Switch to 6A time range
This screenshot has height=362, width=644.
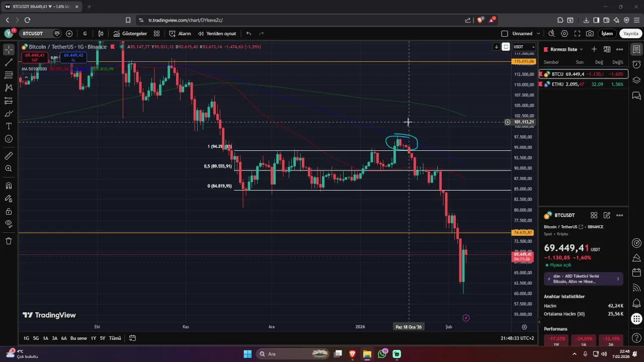click(64, 338)
